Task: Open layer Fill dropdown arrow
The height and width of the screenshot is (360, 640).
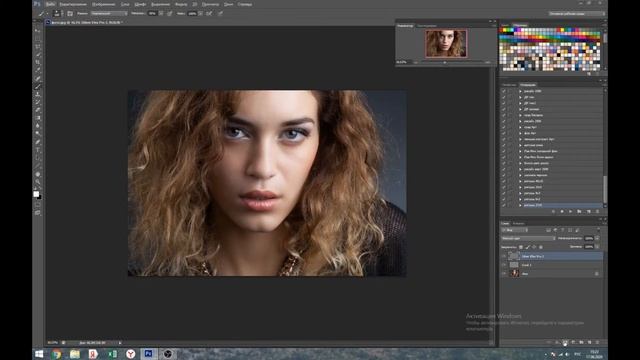Action: point(597,247)
